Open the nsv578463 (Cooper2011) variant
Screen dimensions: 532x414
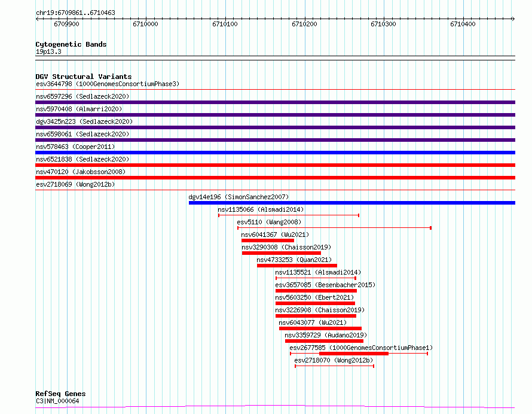[75, 147]
